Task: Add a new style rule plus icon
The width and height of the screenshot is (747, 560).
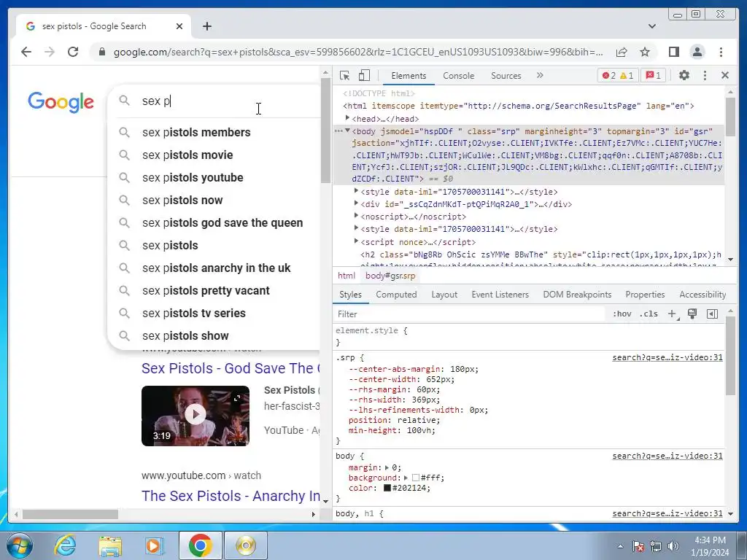Action: (x=673, y=314)
